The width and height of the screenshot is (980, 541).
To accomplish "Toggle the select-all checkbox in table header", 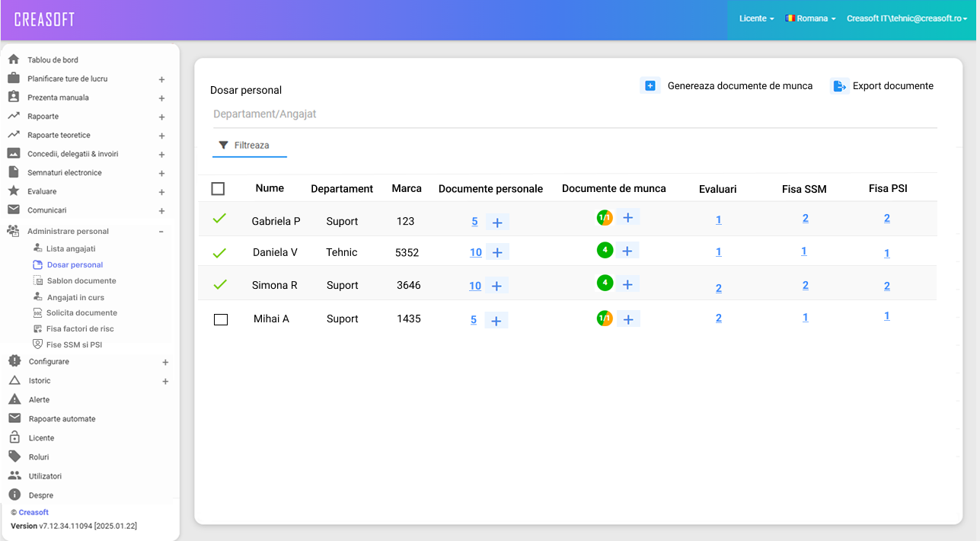I will pyautogui.click(x=218, y=189).
